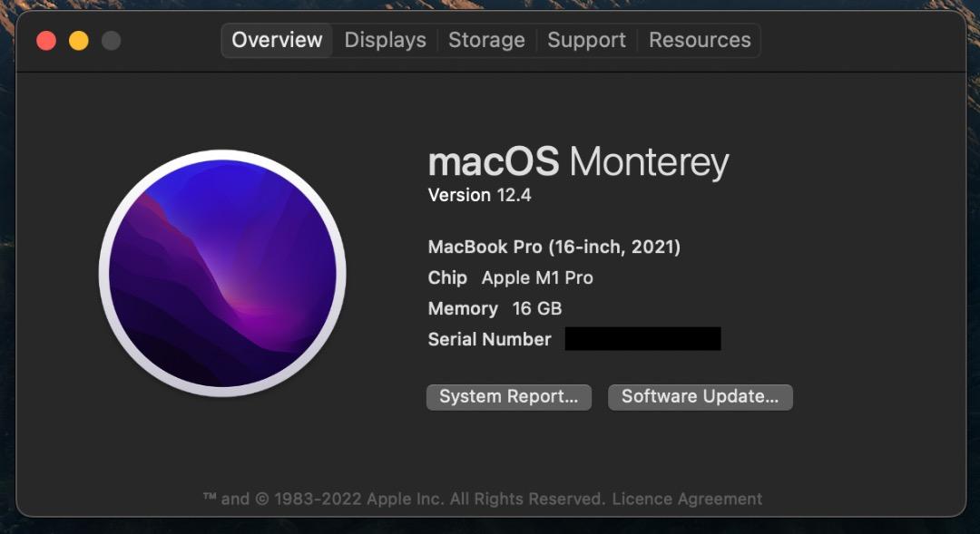
Task: Click the blacked-out serial number field
Action: coord(642,339)
